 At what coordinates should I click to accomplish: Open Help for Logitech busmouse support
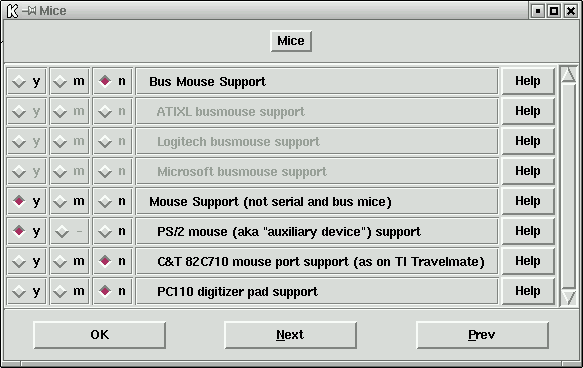(x=528, y=141)
